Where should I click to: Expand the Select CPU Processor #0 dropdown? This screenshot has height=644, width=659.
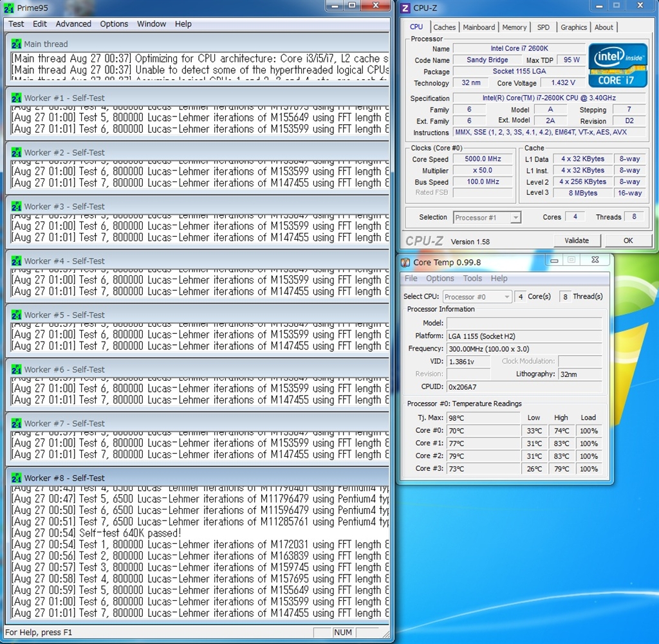pyautogui.click(x=477, y=297)
